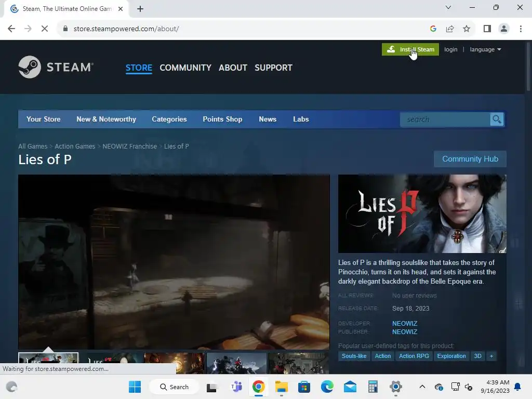Click the Action Games breadcrumb
Screen dimensions: 532x399
(x=75, y=146)
